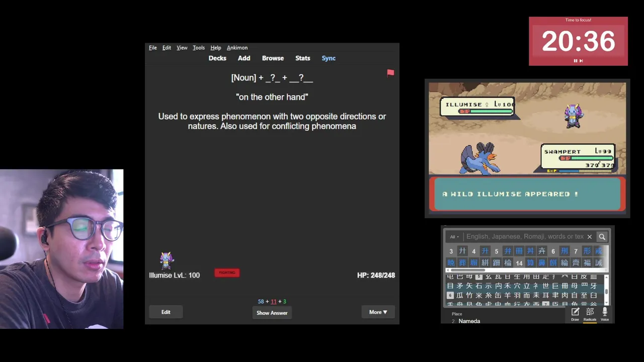This screenshot has width=644, height=362.
Task: Toggle the 糸 radical
Action: (x=489, y=295)
